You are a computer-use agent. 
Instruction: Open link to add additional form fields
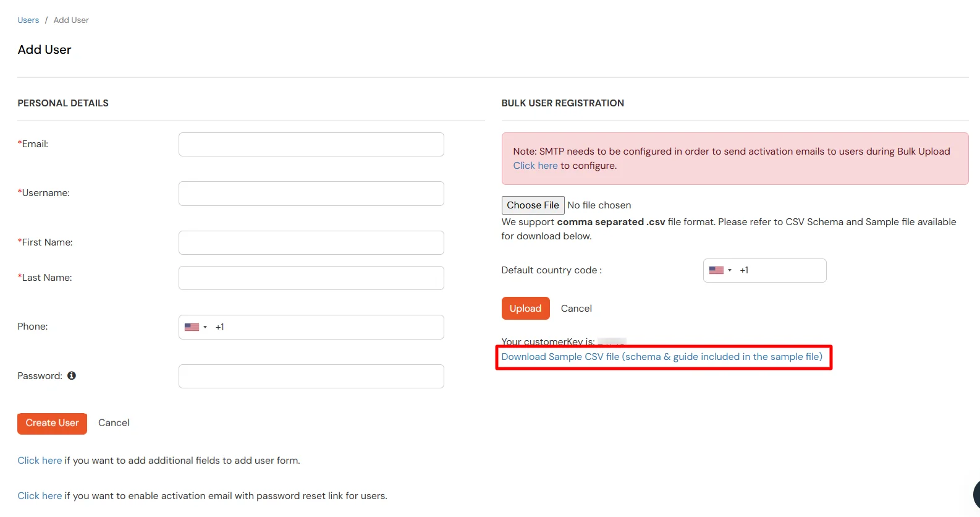coord(40,461)
